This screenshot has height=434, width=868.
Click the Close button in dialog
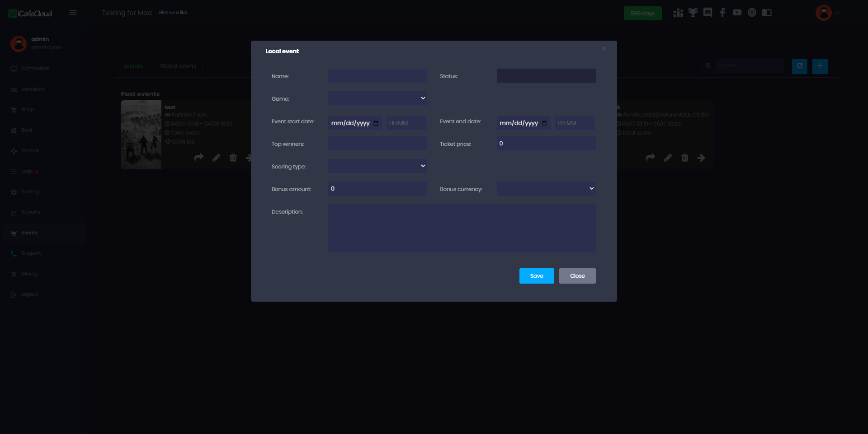pos(577,276)
